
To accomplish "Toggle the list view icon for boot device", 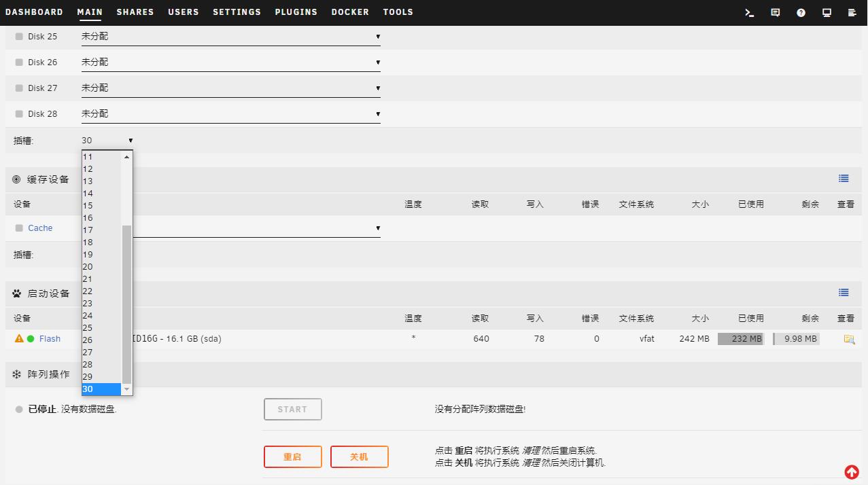I will (844, 293).
